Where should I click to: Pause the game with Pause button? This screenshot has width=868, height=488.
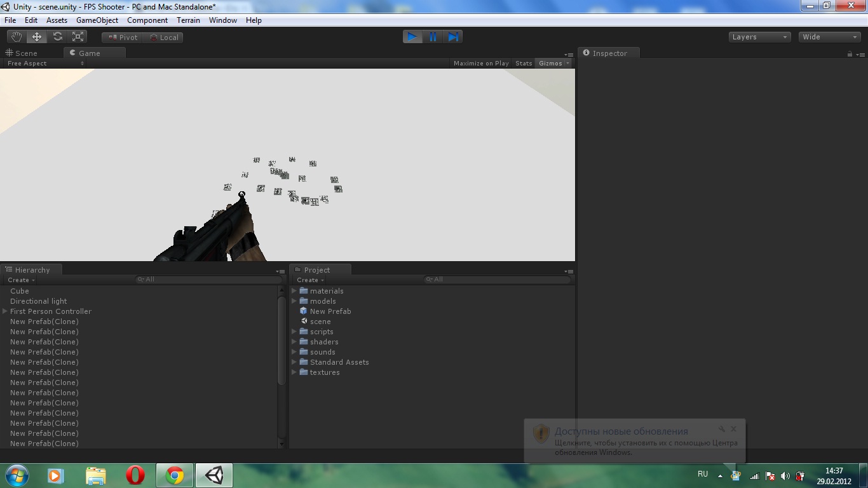(x=433, y=37)
